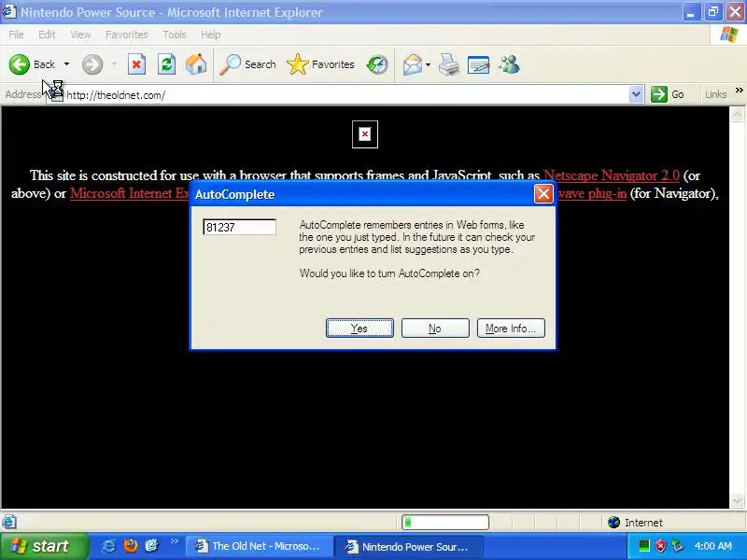The width and height of the screenshot is (747, 560).
Task: Click the third Quick Launch icon
Action: (151, 546)
